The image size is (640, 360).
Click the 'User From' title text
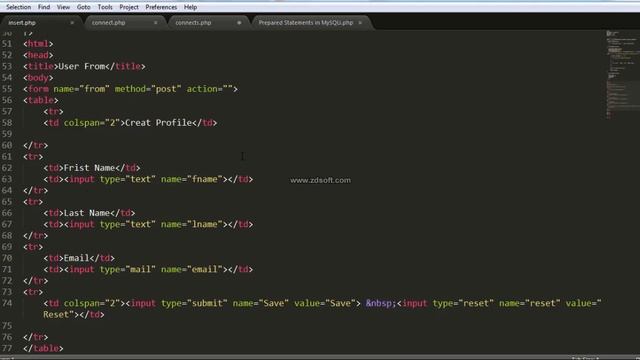82,66
